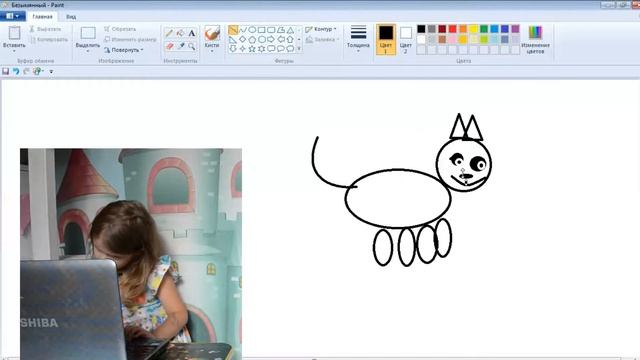The height and width of the screenshot is (360, 640).
Task: Click the Копировать copy button
Action: (x=49, y=40)
